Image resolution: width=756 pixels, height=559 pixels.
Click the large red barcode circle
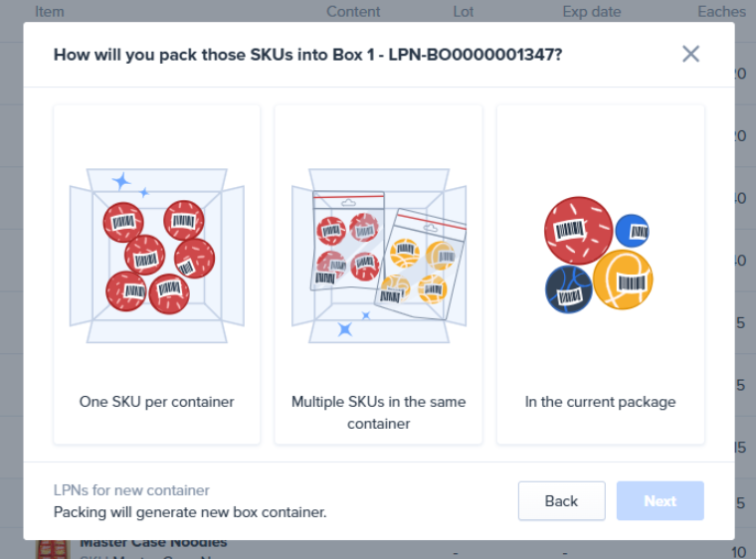[577, 230]
